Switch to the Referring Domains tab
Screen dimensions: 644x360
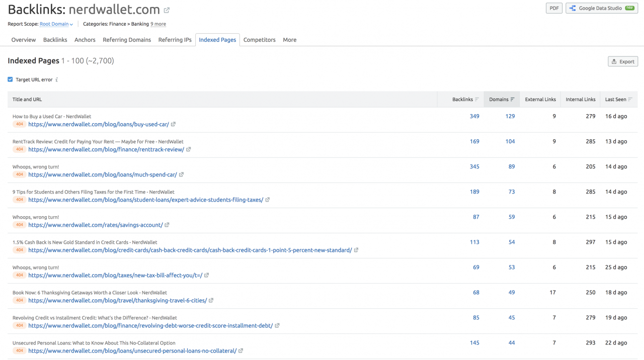click(127, 40)
